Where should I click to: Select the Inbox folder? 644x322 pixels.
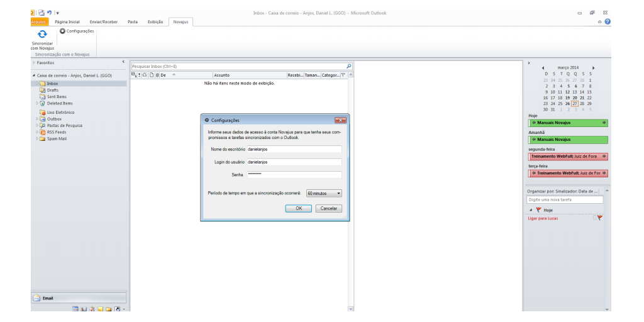52,84
